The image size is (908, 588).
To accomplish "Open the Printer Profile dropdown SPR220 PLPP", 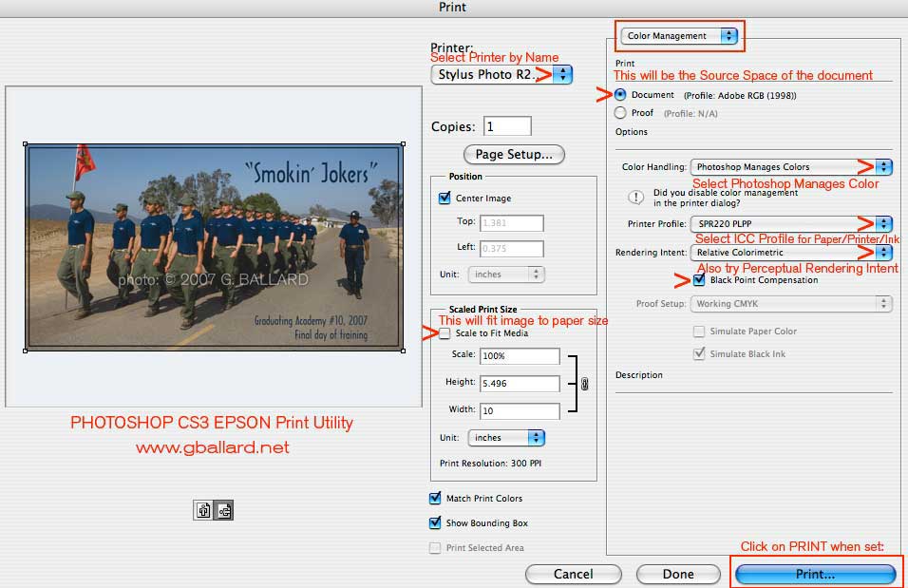I will point(790,224).
